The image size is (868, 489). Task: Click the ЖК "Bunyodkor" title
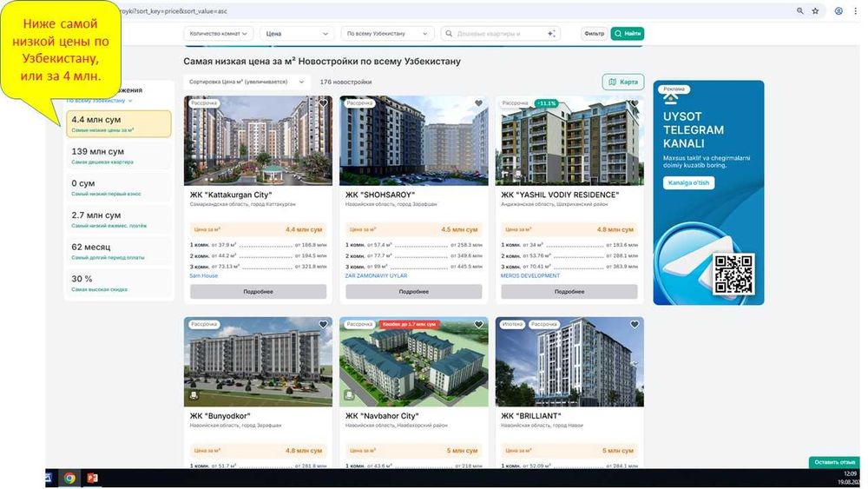click(220, 416)
